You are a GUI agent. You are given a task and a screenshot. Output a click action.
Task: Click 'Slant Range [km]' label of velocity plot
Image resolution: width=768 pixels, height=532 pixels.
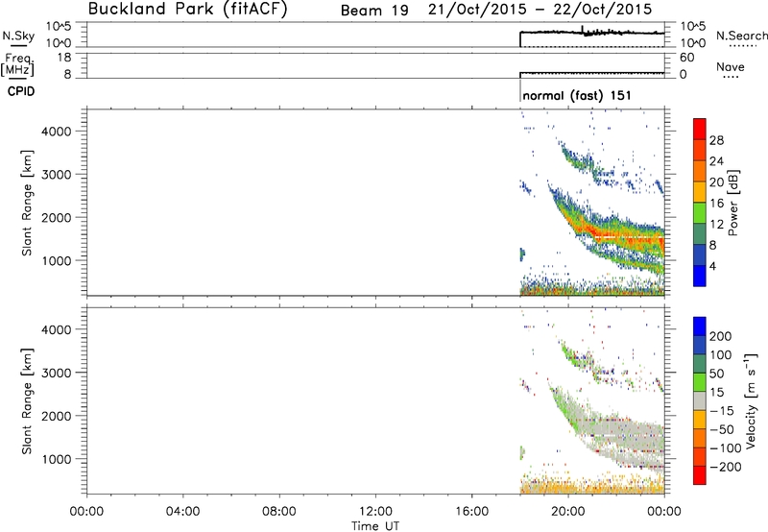click(x=27, y=401)
